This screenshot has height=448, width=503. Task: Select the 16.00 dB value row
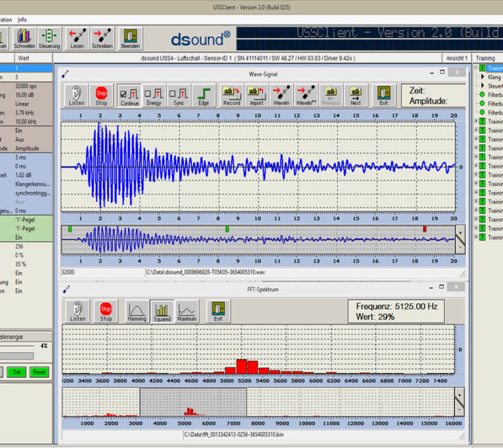coord(26,95)
